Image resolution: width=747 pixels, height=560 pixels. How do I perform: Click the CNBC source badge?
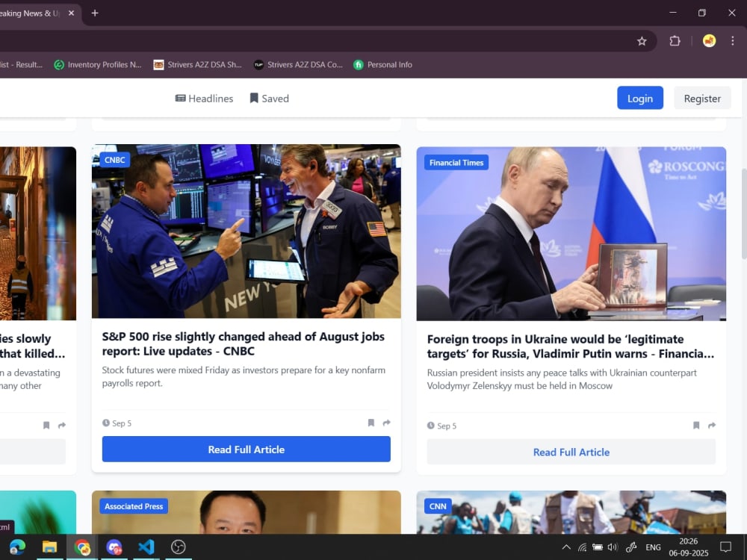coord(115,160)
